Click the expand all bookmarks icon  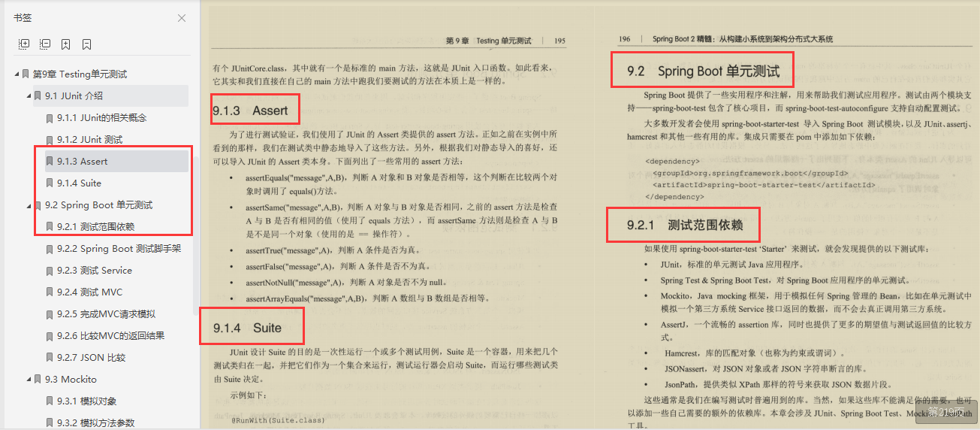point(24,44)
